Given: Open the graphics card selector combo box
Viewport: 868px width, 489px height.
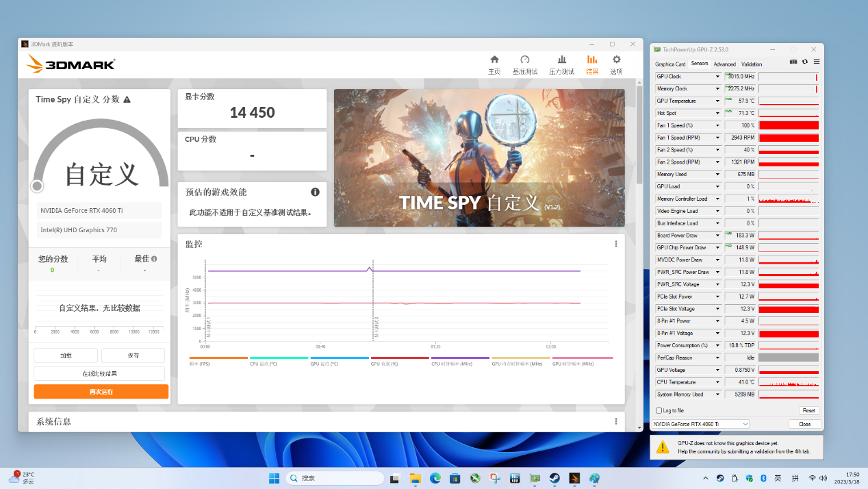Looking at the screenshot, I should [701, 424].
